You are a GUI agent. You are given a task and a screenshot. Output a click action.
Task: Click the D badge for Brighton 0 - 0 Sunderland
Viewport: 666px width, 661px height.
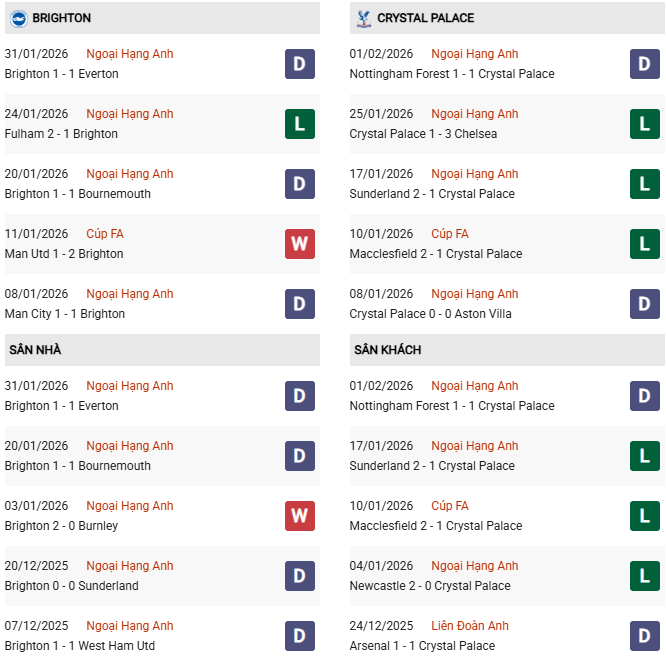299,576
